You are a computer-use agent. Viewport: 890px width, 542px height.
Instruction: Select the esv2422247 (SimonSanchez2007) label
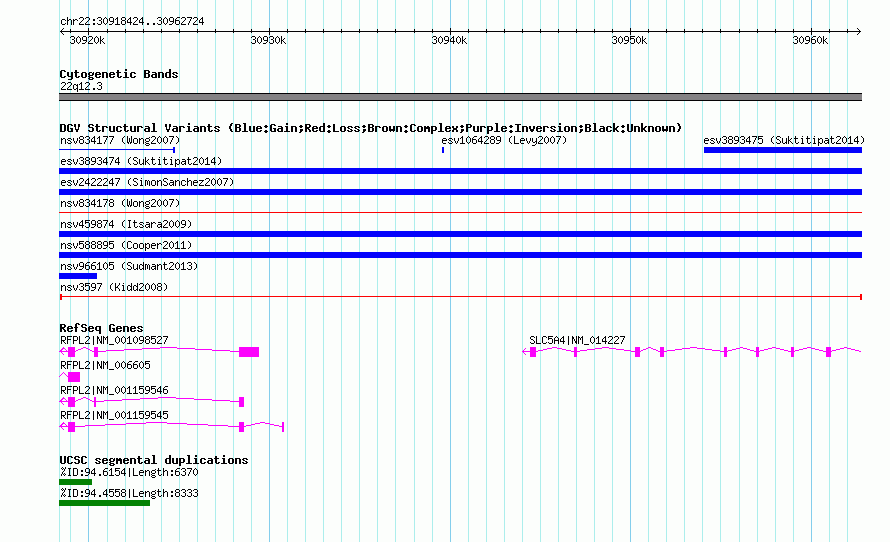tap(147, 182)
